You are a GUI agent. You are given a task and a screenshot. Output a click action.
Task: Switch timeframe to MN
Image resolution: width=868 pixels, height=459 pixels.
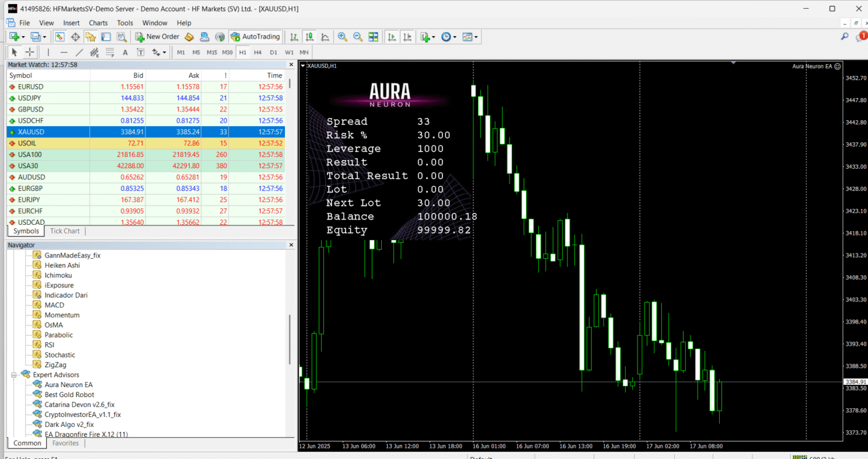(304, 52)
